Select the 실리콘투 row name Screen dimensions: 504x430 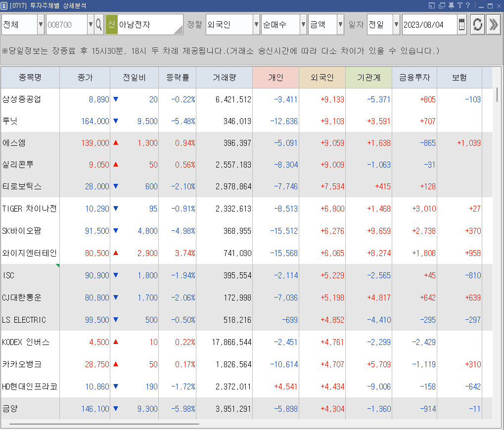coord(18,165)
